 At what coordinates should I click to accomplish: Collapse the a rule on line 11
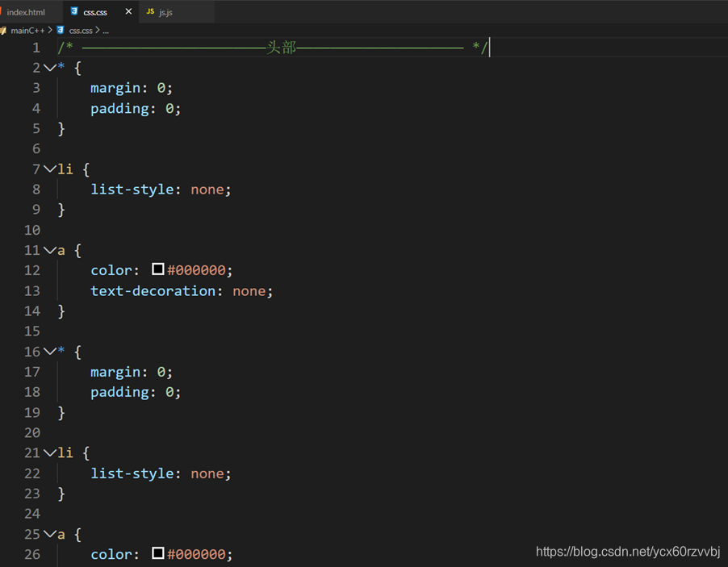pos(51,250)
